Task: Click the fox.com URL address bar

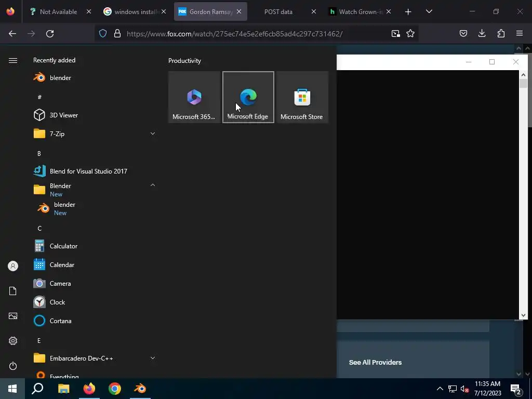Action: tap(234, 34)
